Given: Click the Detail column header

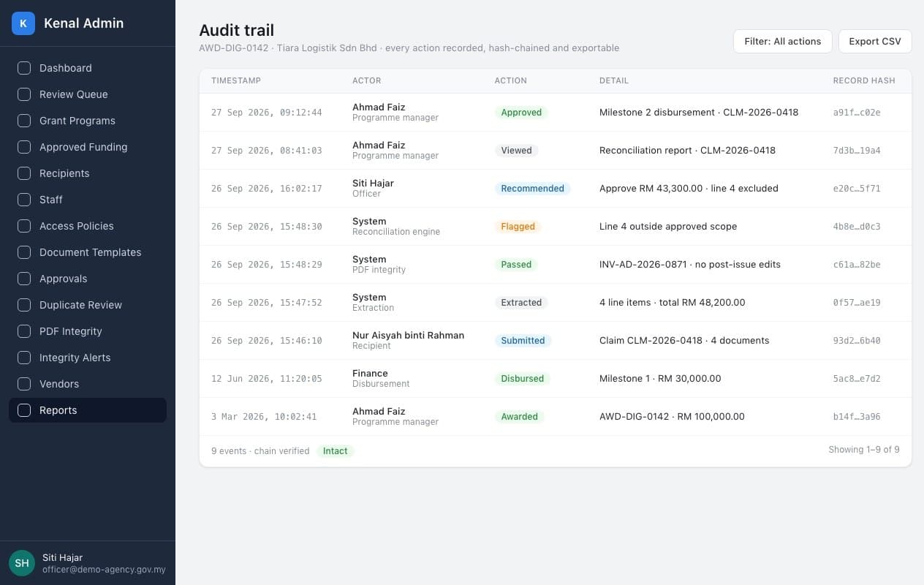Looking at the screenshot, I should click(614, 80).
